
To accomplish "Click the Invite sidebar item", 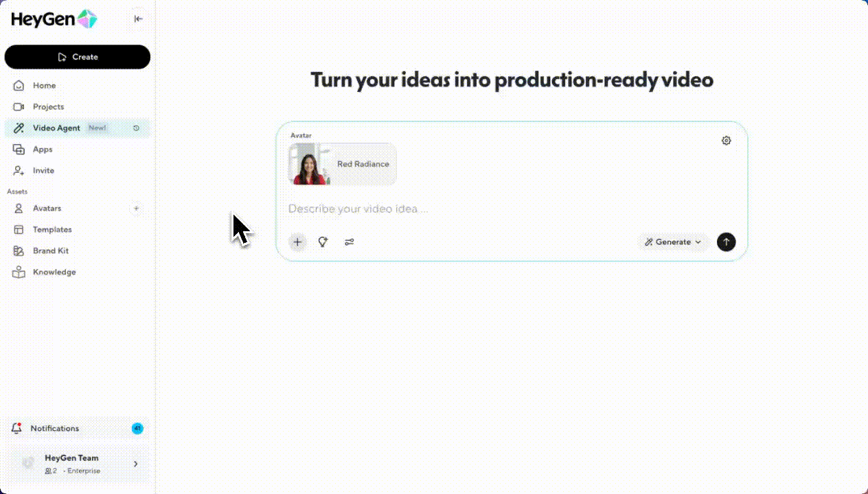I will (x=43, y=171).
